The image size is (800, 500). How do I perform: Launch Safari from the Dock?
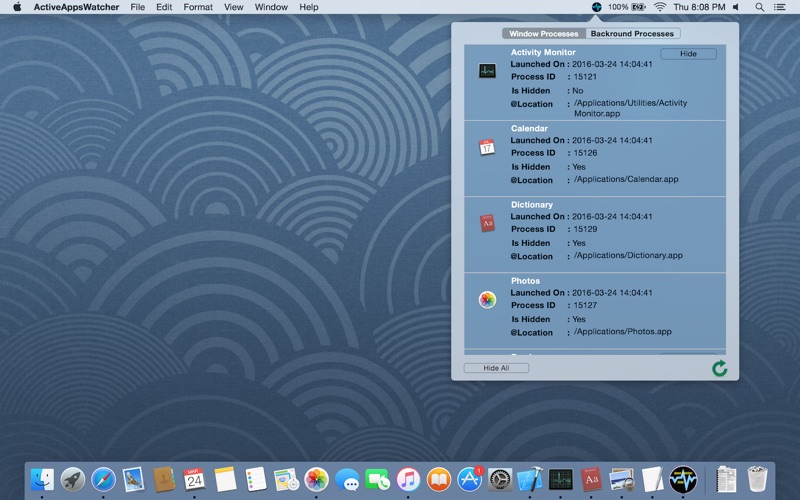click(x=103, y=480)
